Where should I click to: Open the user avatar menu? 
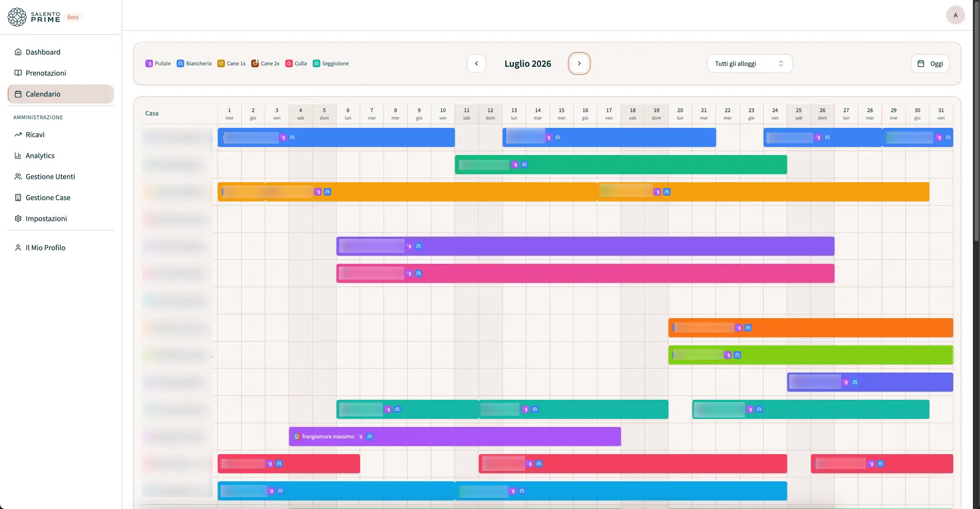click(955, 15)
